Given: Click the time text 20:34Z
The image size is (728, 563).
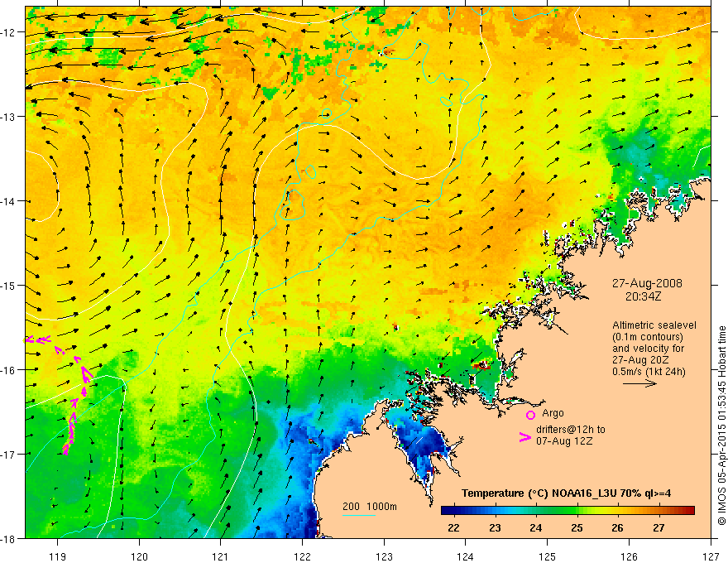Looking at the screenshot, I should (643, 296).
